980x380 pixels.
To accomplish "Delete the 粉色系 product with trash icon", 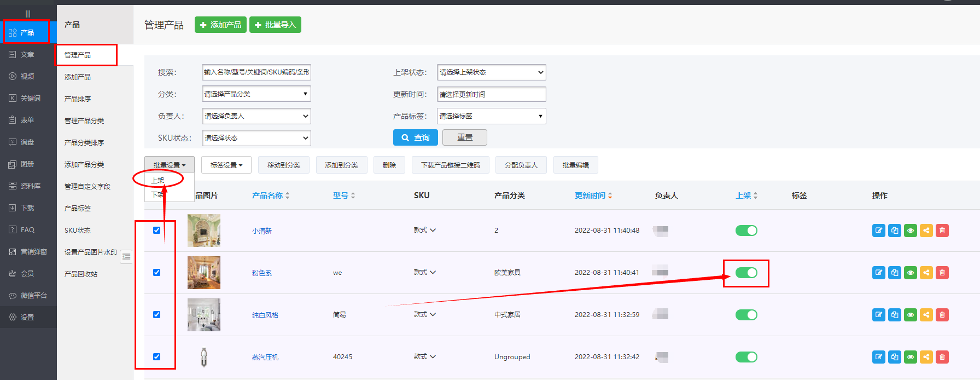I will pos(942,273).
